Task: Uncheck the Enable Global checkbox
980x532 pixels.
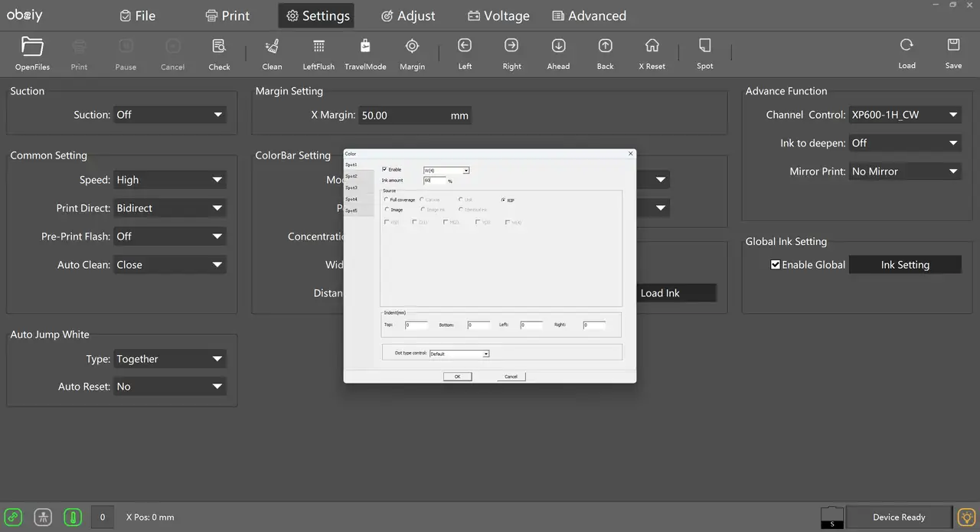Action: coord(776,265)
